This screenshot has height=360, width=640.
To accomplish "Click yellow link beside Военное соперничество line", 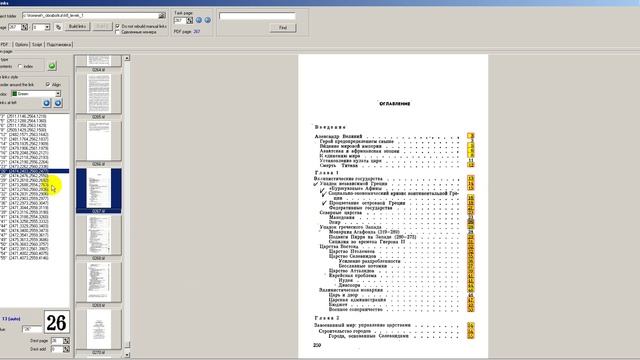I will coord(471,309).
